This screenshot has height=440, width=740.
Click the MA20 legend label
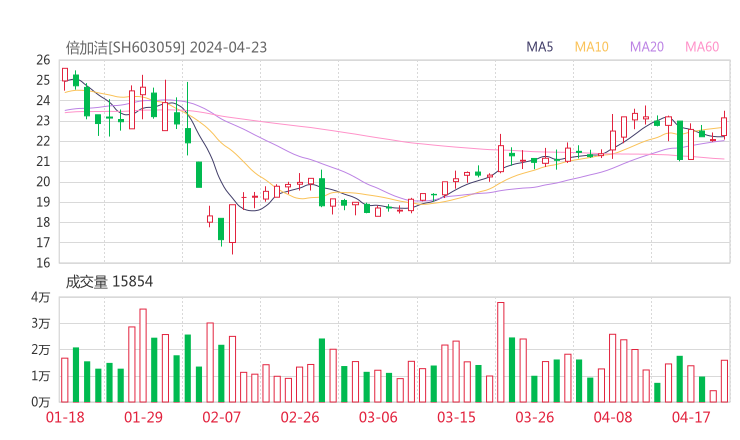point(647,47)
